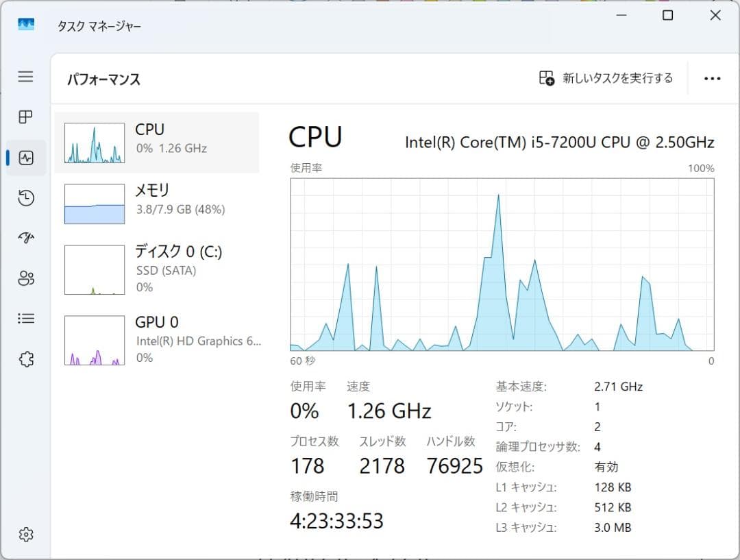Collapse the sidebar using the hamburger button
Viewport: 740px width, 560px height.
(25, 77)
